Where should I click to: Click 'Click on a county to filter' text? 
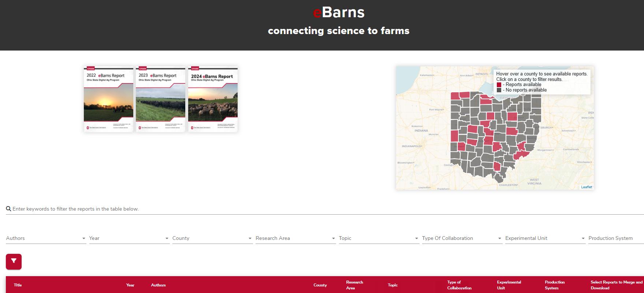pos(529,79)
